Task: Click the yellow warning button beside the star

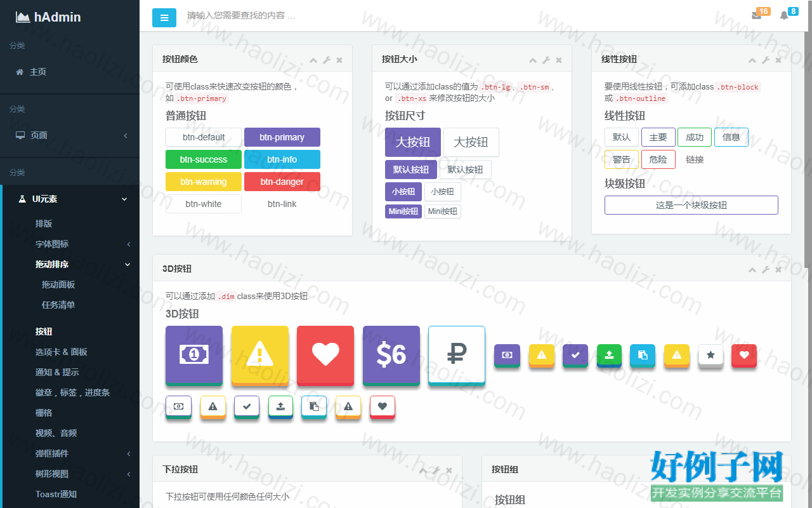Action: point(677,356)
